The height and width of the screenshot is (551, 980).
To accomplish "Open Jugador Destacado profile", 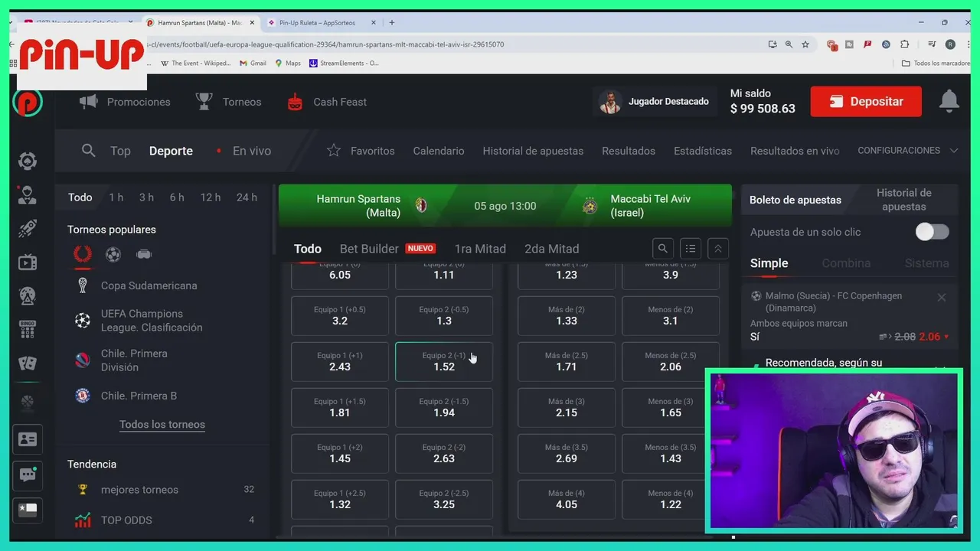I will click(655, 102).
